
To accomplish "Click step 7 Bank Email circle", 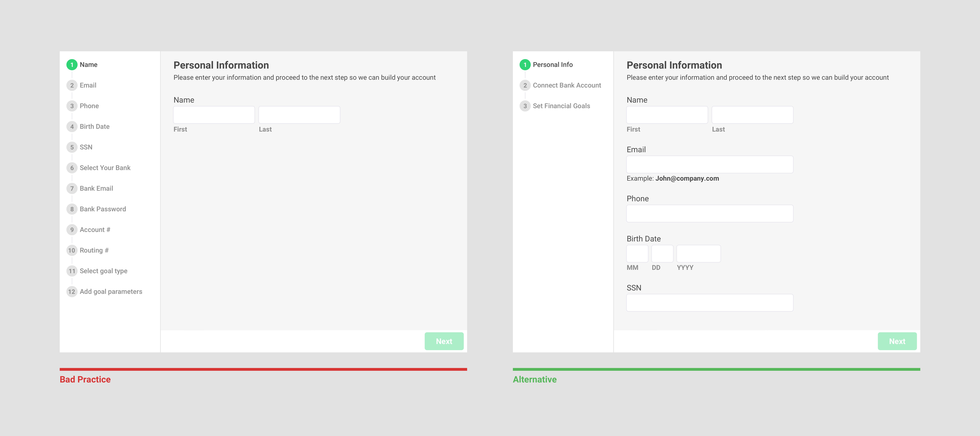I will (72, 189).
